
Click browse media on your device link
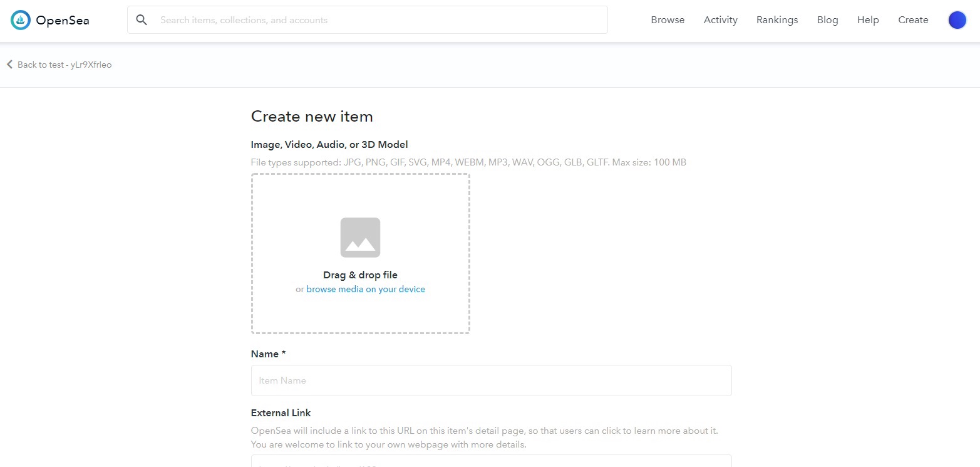point(366,289)
